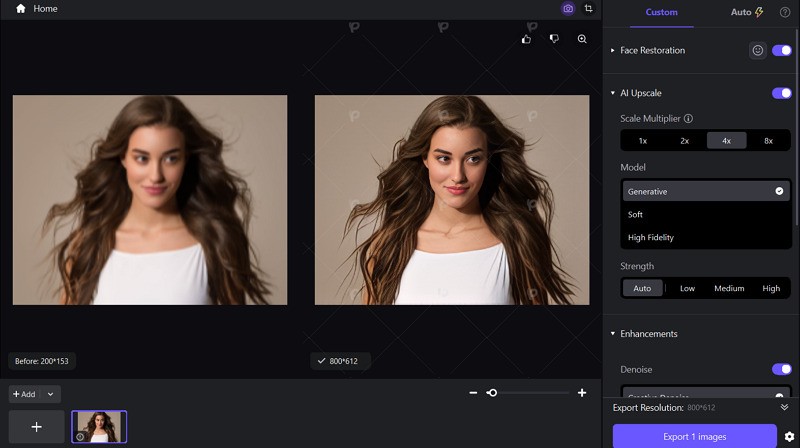Click the zoom slider track
The image size is (800, 448).
(529, 393)
